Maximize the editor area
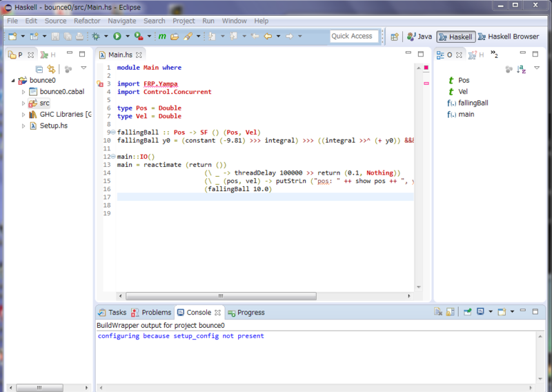 (421, 54)
